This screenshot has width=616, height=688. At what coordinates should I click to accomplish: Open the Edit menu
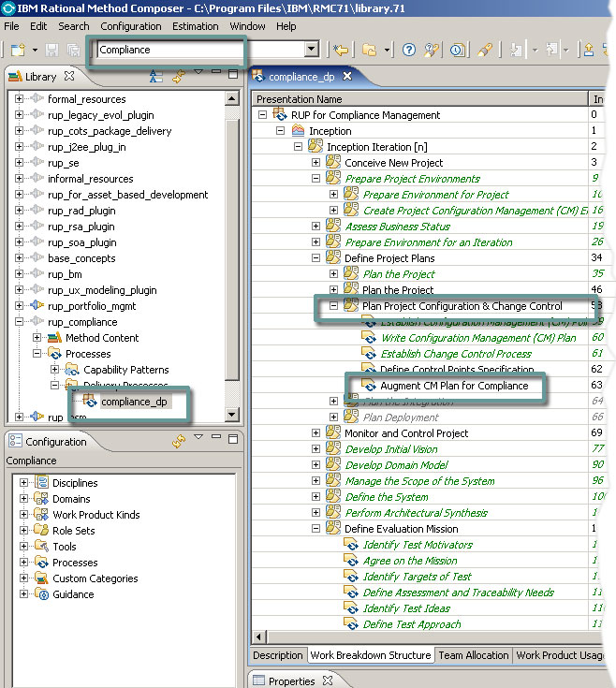(x=38, y=26)
